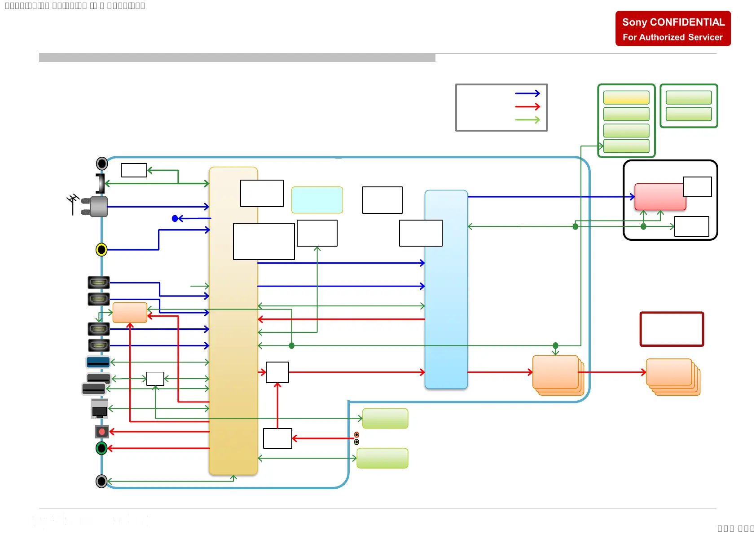Click the green arrow in the legend box
Screen dimensions: 756x535
click(527, 119)
